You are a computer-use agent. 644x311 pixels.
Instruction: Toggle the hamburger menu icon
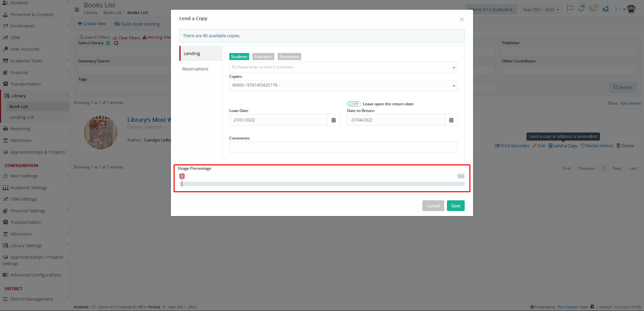pos(77,9)
